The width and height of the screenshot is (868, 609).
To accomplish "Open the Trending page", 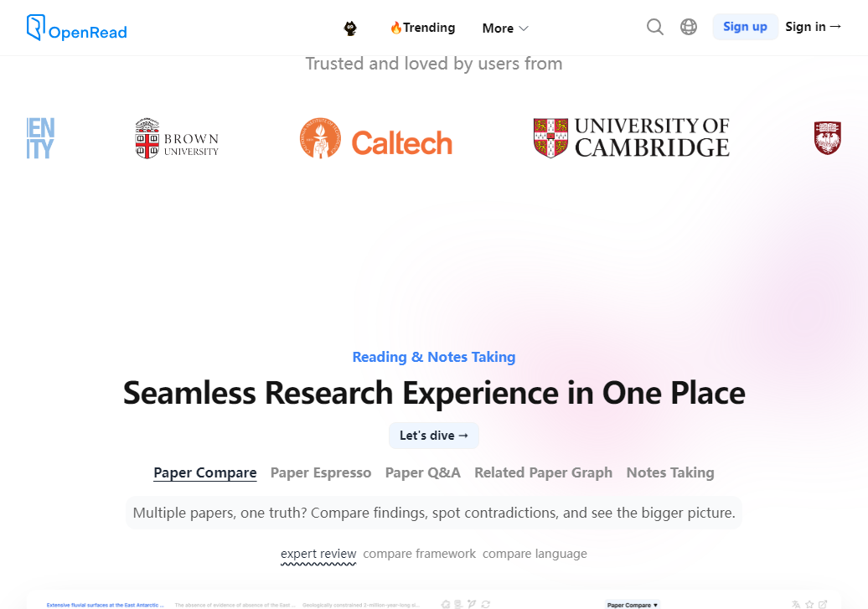I will coord(423,28).
